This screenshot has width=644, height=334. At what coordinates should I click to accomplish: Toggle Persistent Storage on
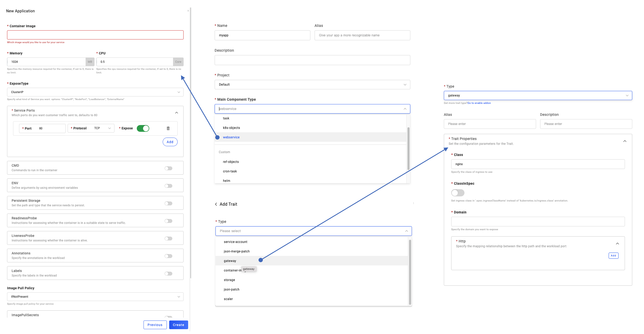(168, 203)
